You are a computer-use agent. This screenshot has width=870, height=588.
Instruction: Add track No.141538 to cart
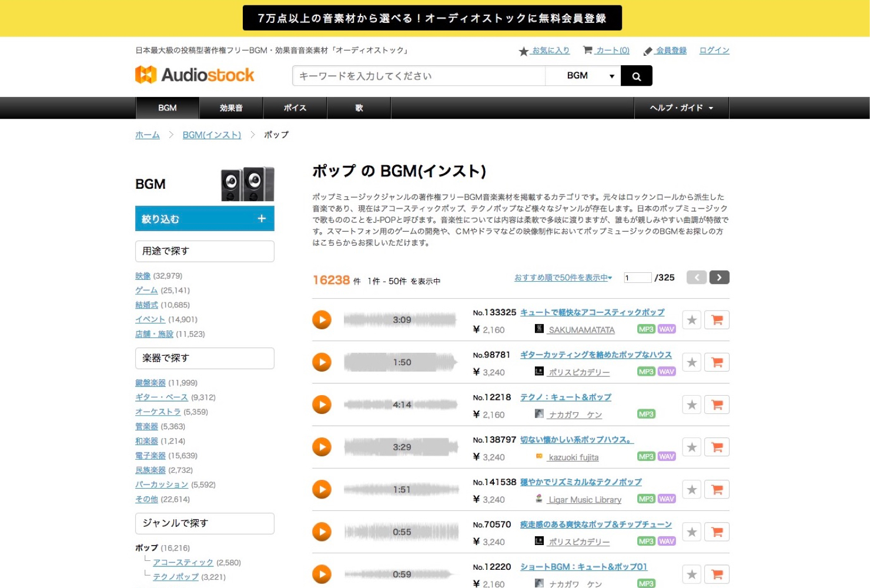[717, 489]
